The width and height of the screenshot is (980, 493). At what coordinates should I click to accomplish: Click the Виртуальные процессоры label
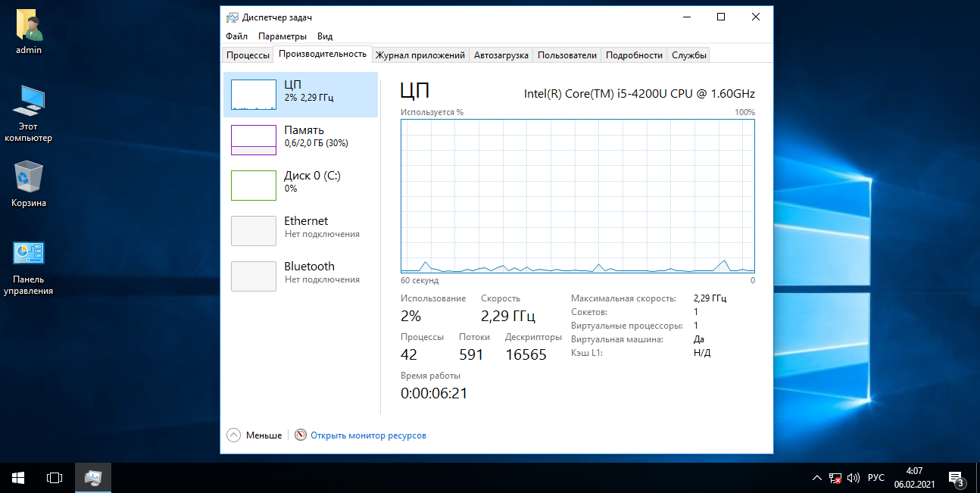(x=627, y=326)
